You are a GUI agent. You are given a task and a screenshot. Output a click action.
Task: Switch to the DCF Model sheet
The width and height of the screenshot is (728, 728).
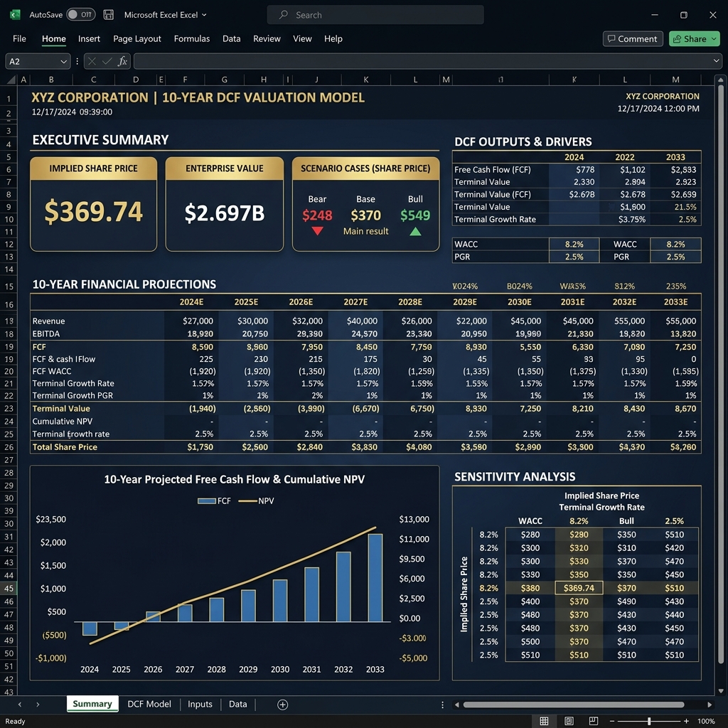[149, 704]
